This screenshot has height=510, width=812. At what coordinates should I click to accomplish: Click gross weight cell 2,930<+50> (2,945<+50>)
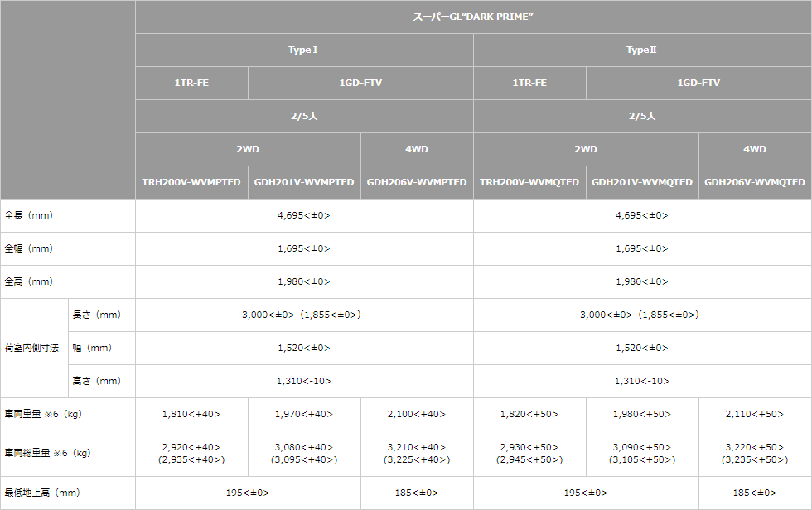(x=529, y=454)
